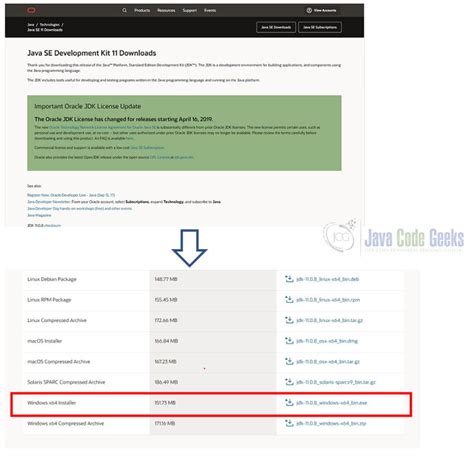The width and height of the screenshot is (474, 464).
Task: Open the Java Magazine link
Action: click(39, 215)
